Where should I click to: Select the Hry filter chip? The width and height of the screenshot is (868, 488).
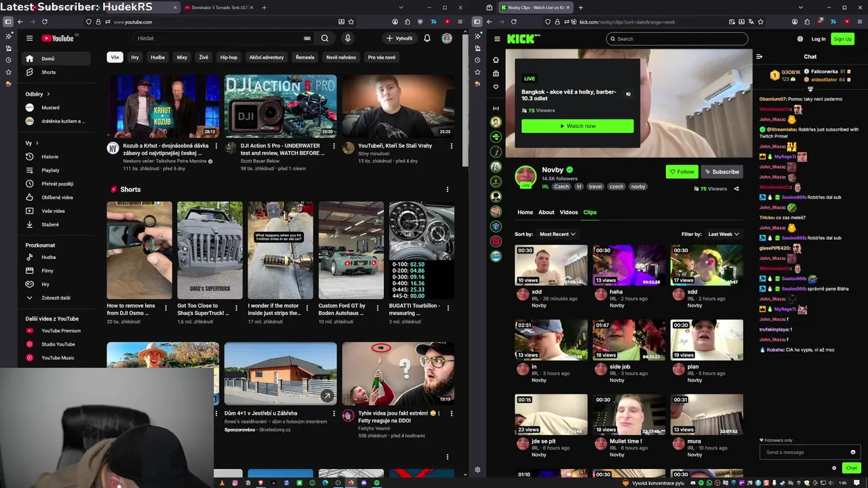(x=135, y=58)
